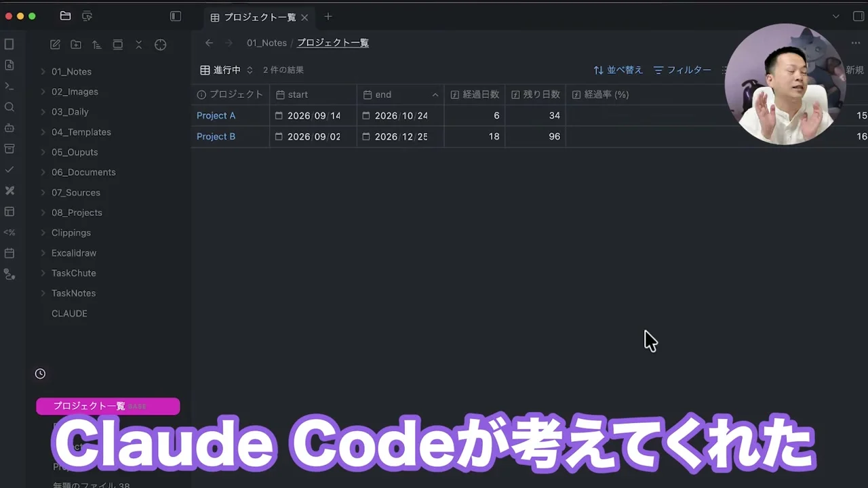The image size is (868, 488).
Task: Click the フィルター filter button
Action: 682,70
